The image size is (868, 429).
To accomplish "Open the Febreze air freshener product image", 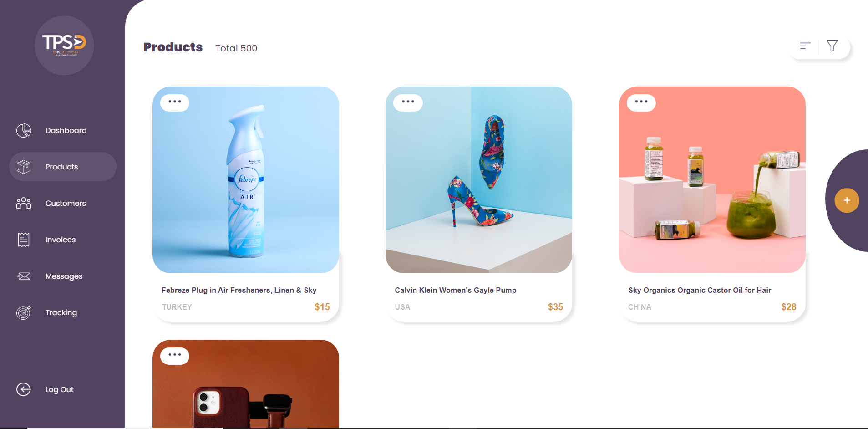I will 246,180.
